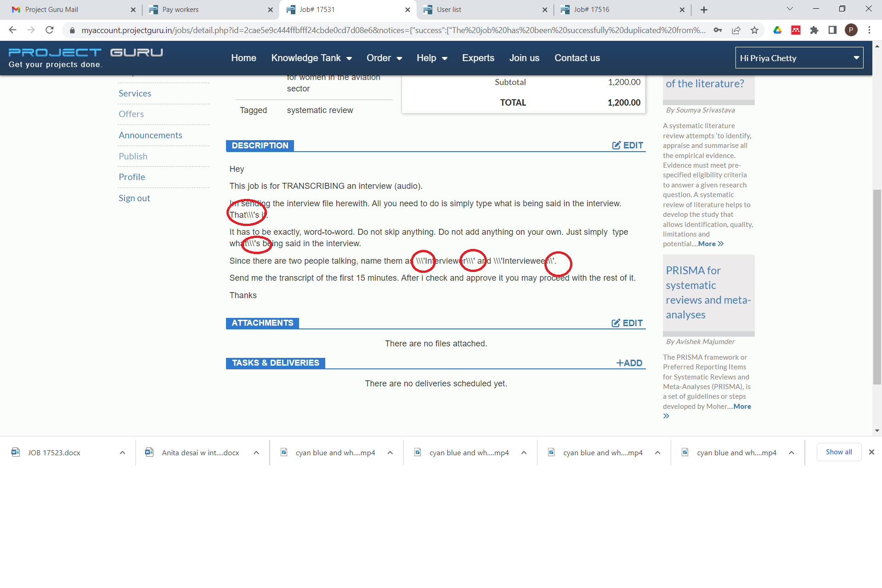Click the page vertical scrollbar thumb
882x588 pixels.
tap(877, 287)
